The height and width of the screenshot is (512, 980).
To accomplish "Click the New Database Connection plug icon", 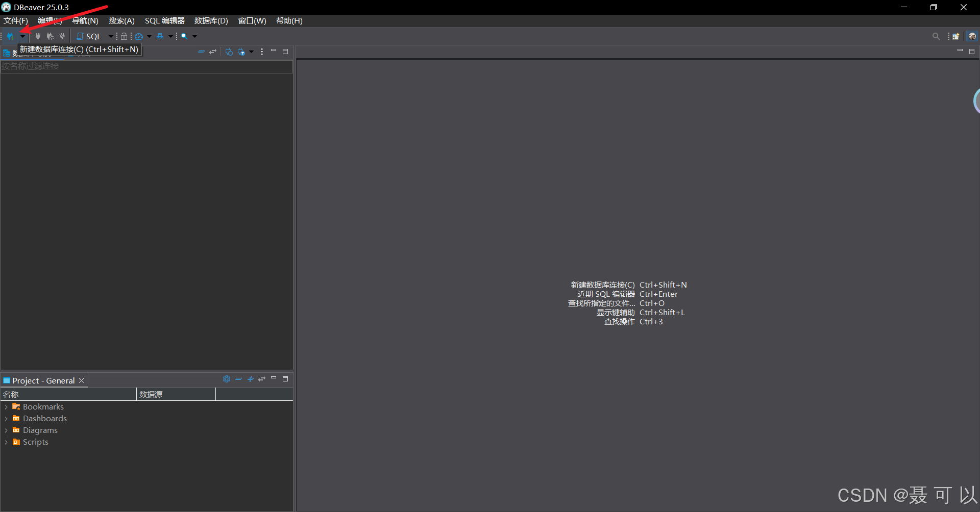I will coord(10,36).
